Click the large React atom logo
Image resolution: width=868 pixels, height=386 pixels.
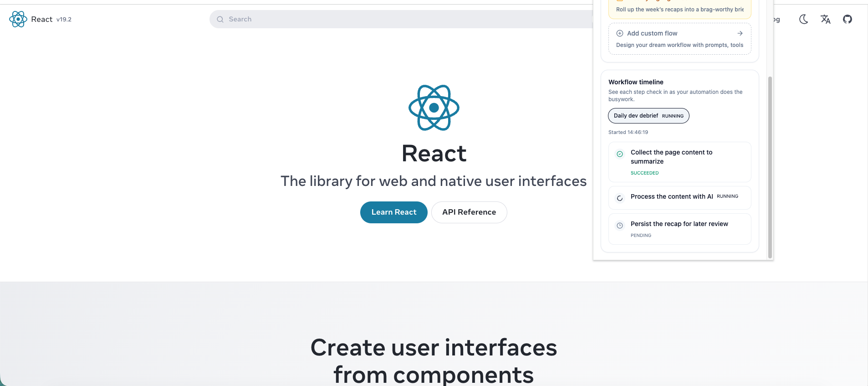coord(434,108)
